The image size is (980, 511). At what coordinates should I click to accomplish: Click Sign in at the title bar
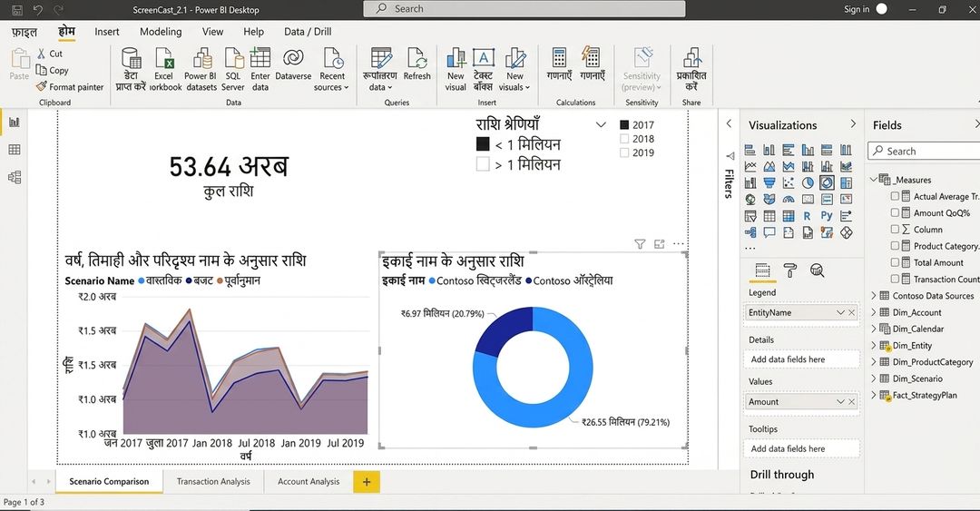tap(857, 9)
